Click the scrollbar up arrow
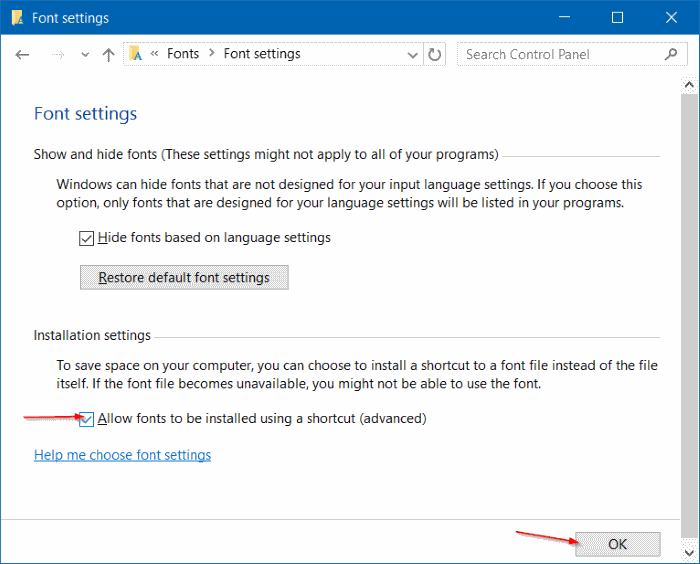The width and height of the screenshot is (700, 564). tap(689, 85)
